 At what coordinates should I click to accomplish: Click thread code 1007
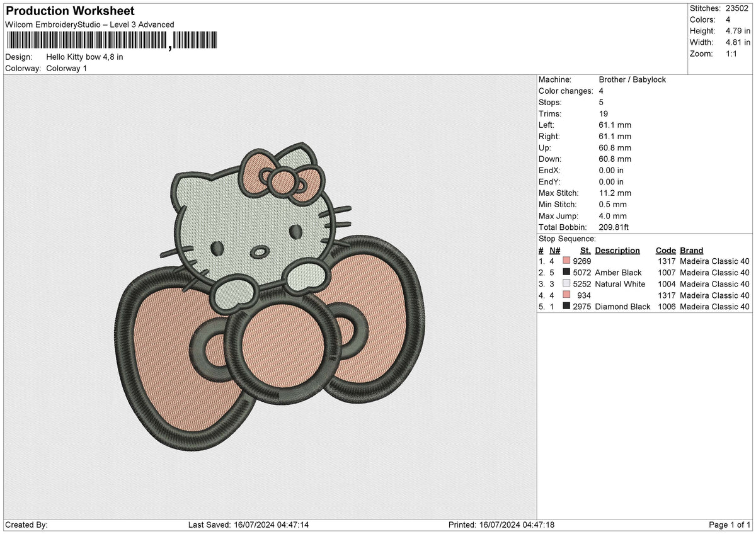click(667, 272)
